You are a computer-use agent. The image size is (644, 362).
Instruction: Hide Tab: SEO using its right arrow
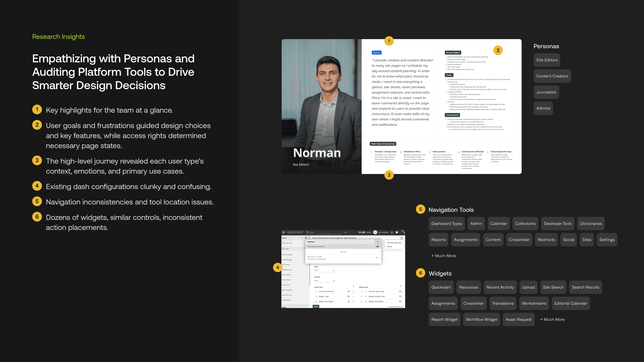point(353,291)
